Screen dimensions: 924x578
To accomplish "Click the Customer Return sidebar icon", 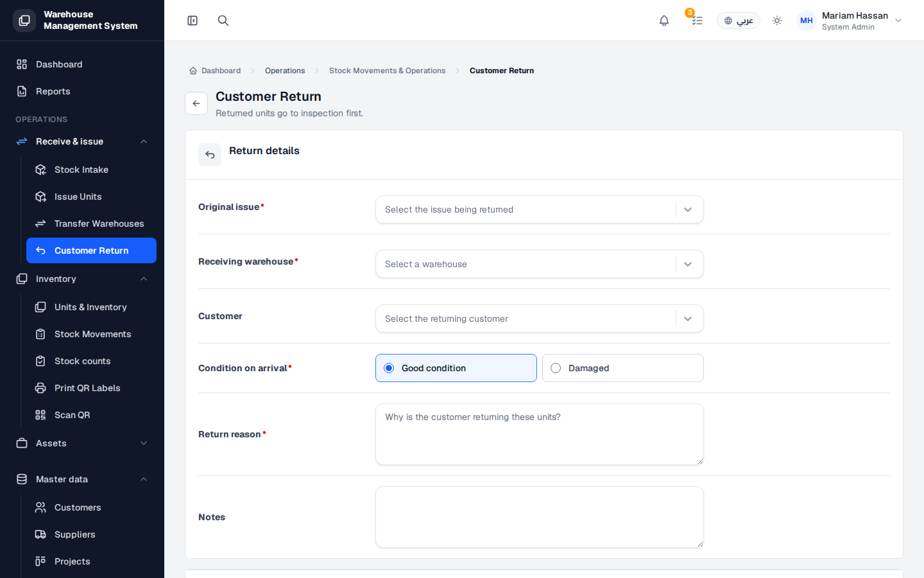I will [40, 250].
